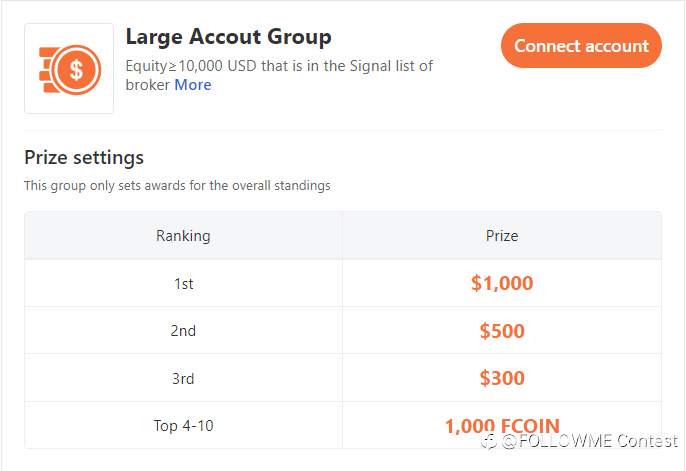
Task: Click the Equity≥10,000 USD description text
Action: tap(279, 75)
